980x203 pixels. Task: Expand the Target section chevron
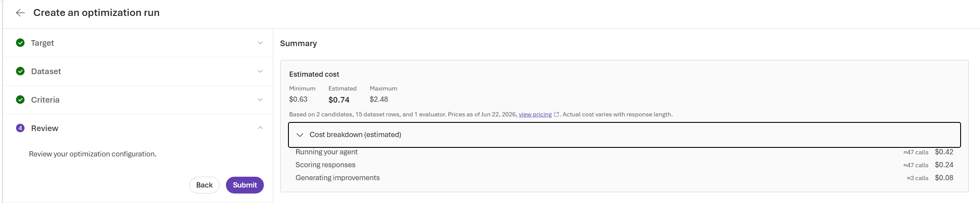click(x=260, y=43)
